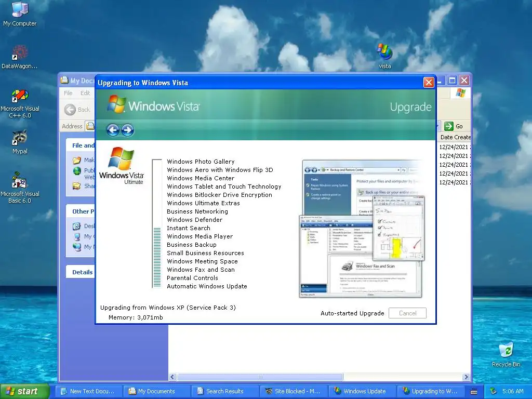
Task: Switch to Upgrading to Windows taskbar item
Action: click(430, 391)
